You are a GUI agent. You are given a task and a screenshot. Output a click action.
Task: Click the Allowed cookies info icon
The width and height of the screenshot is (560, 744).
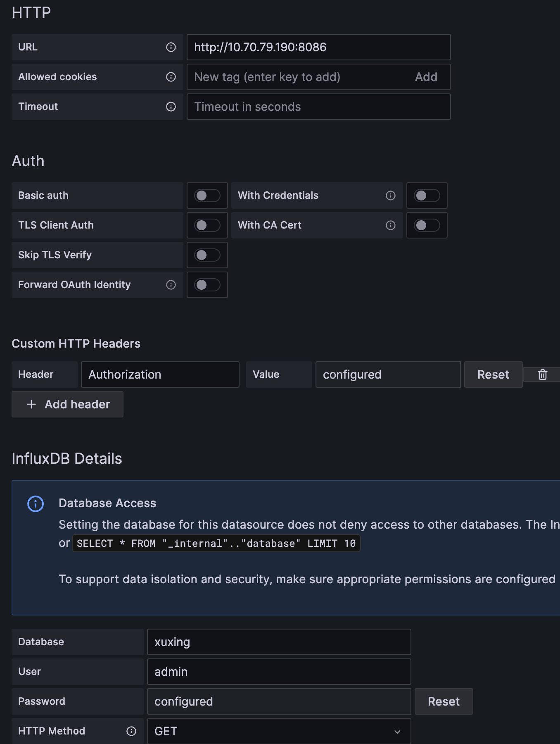[x=171, y=77]
